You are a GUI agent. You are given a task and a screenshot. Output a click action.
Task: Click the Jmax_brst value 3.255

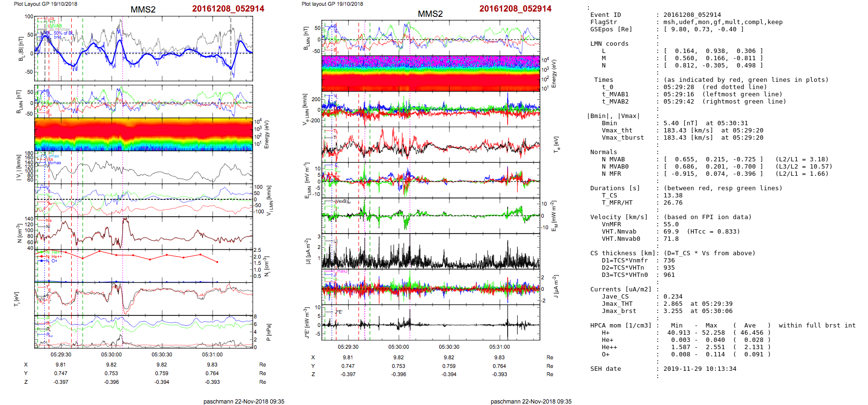673,311
